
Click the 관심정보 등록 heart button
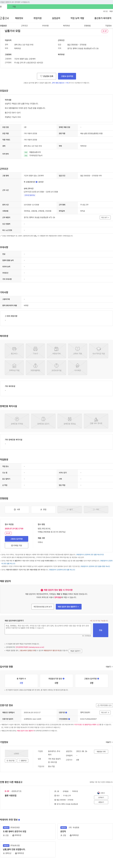click(47, 76)
